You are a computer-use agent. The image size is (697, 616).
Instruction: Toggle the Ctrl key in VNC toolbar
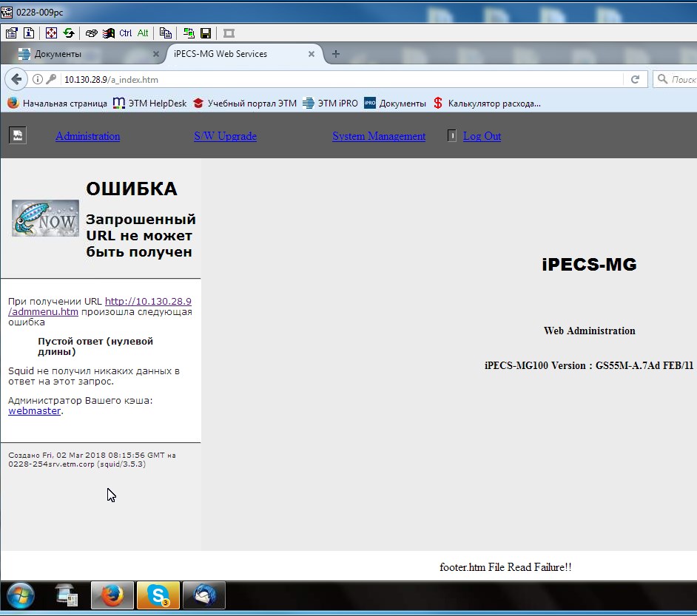[x=126, y=33]
